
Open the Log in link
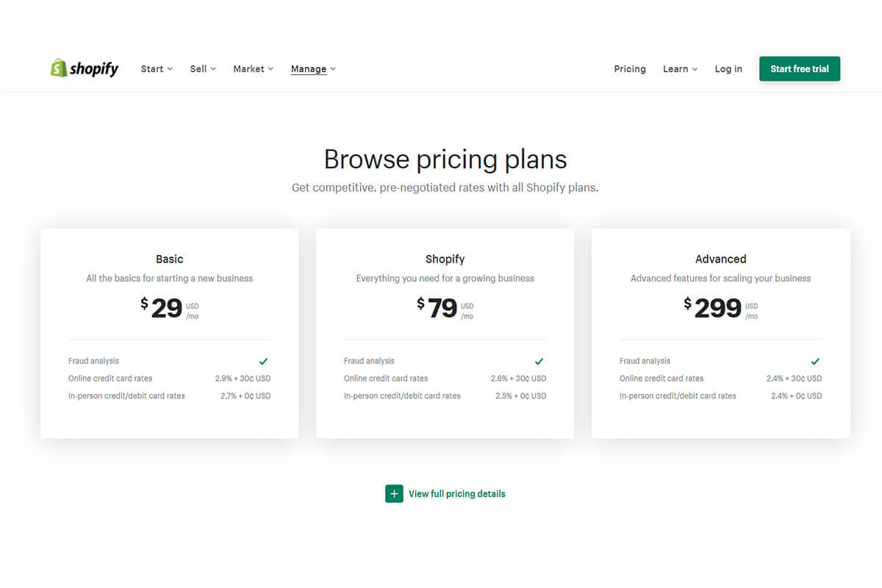(x=728, y=69)
